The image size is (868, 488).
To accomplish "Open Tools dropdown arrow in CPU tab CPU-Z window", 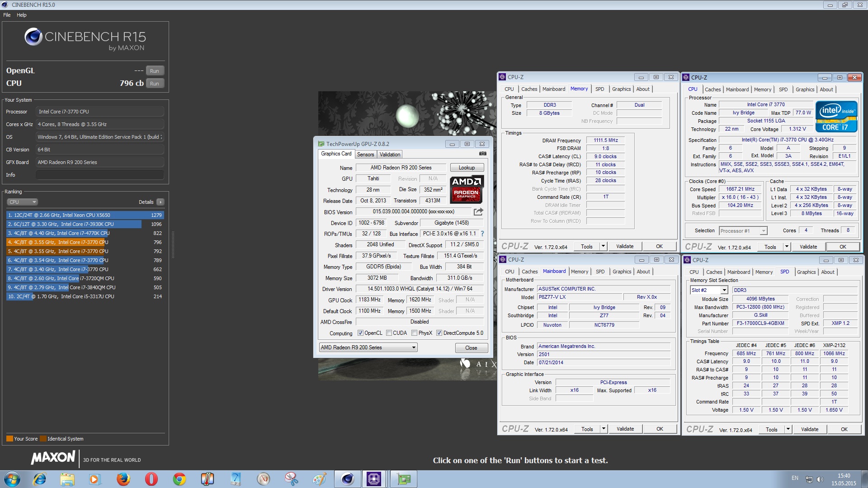I will point(786,247).
